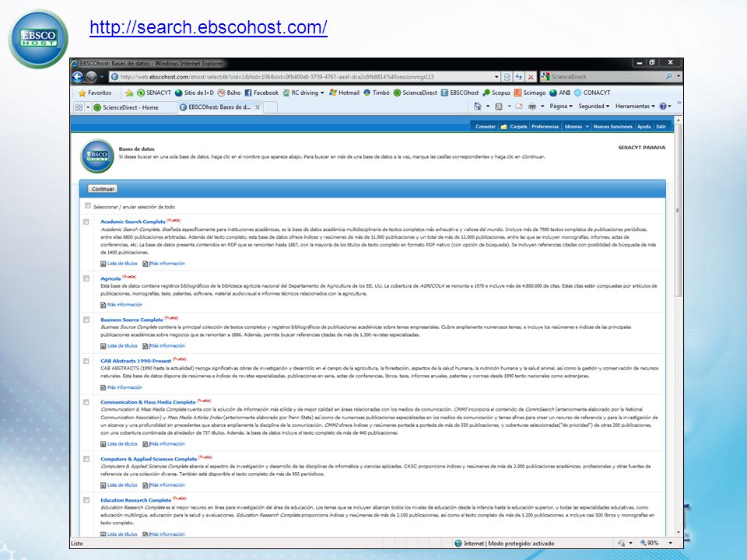Open the SENACYT favorite
Screen dimensions: 747x560
154,93
